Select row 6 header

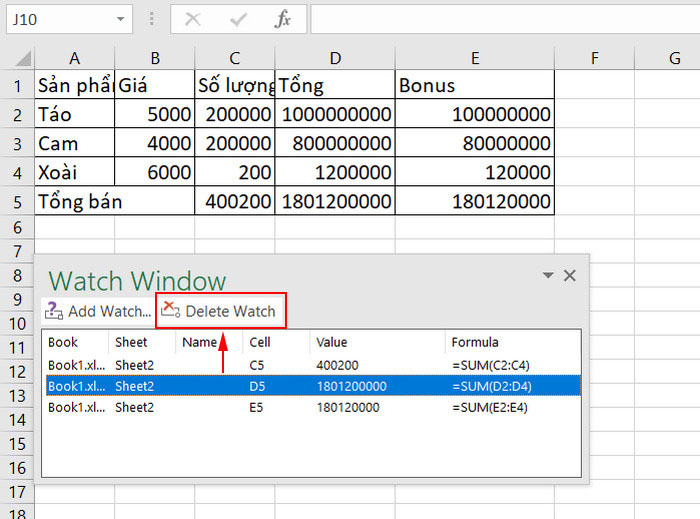(17, 228)
